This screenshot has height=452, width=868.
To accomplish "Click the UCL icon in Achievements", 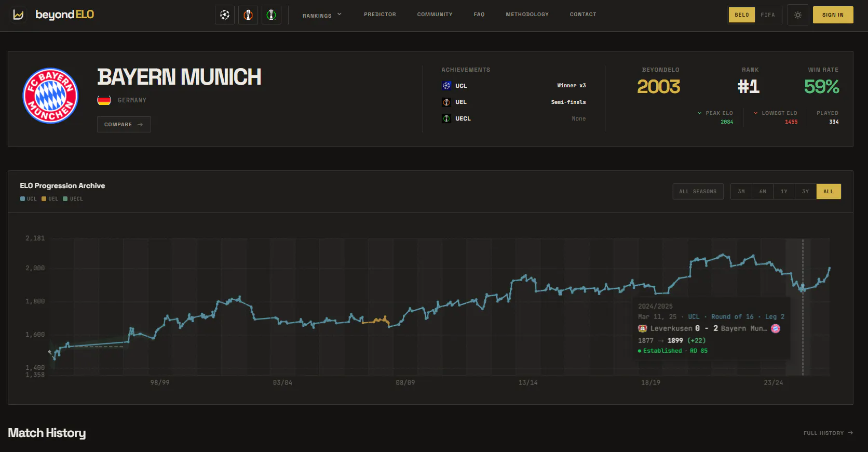I will click(446, 86).
